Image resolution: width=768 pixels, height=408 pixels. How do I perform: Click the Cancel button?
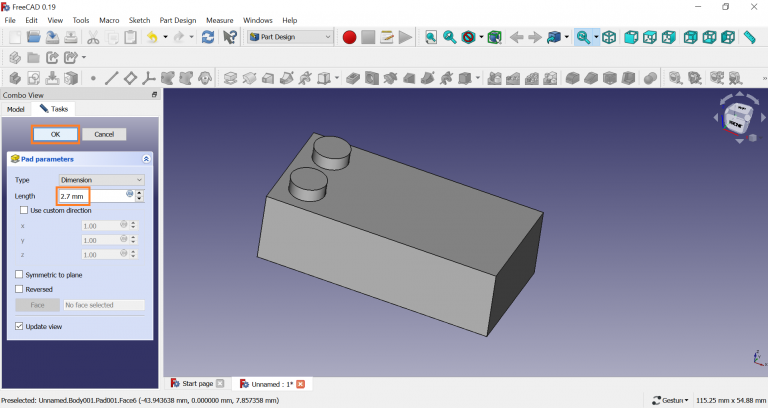click(104, 134)
